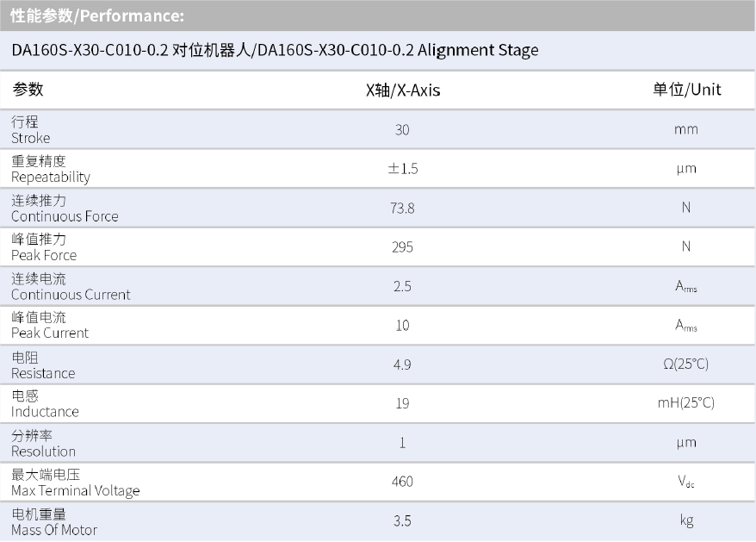The height and width of the screenshot is (542, 756).
Task: Click the X-Axis column header
Action: (x=403, y=90)
